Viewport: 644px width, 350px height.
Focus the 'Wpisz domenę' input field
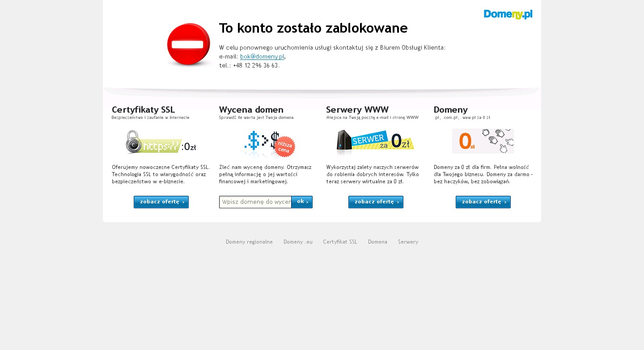click(x=255, y=202)
